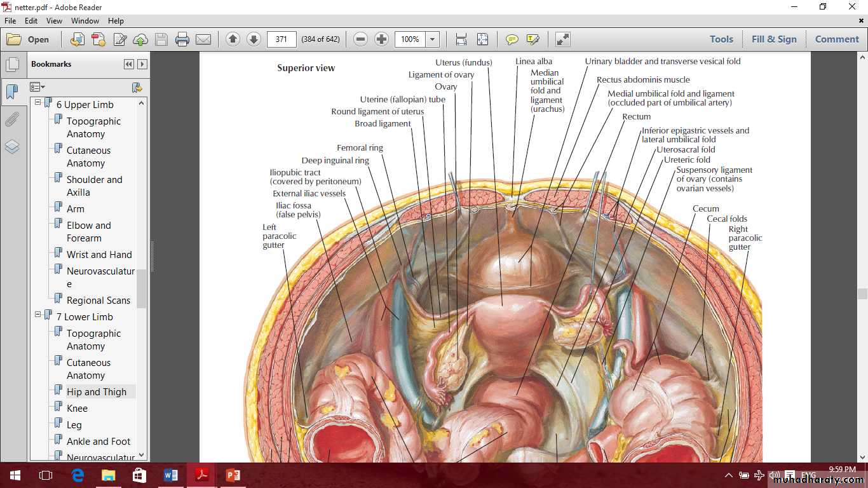Toggle the Layers navigation panel
868x488 pixels.
click(x=12, y=147)
